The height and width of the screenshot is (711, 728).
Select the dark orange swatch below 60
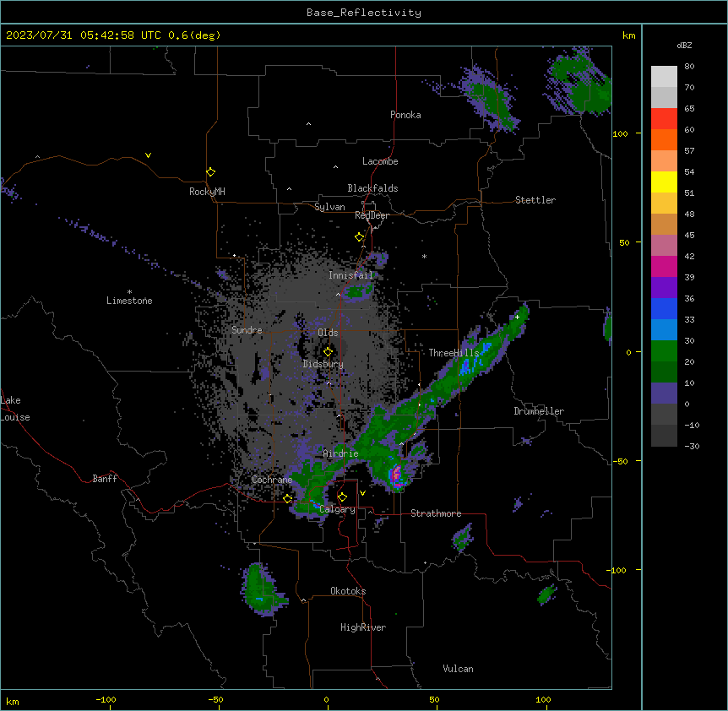pyautogui.click(x=664, y=139)
